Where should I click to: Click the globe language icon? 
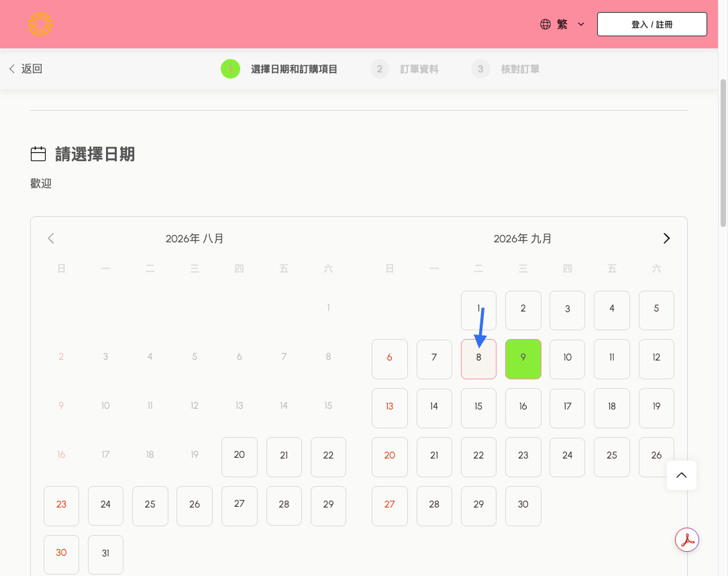[x=545, y=24]
